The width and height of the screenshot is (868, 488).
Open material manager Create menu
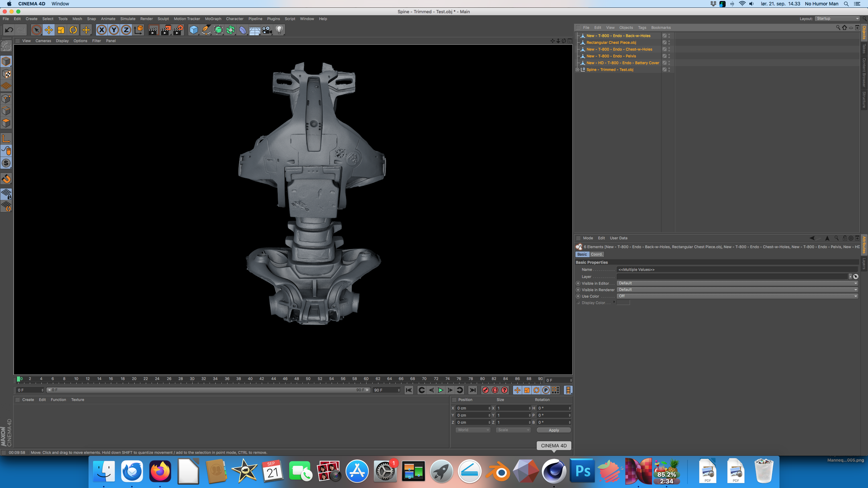[x=28, y=400]
